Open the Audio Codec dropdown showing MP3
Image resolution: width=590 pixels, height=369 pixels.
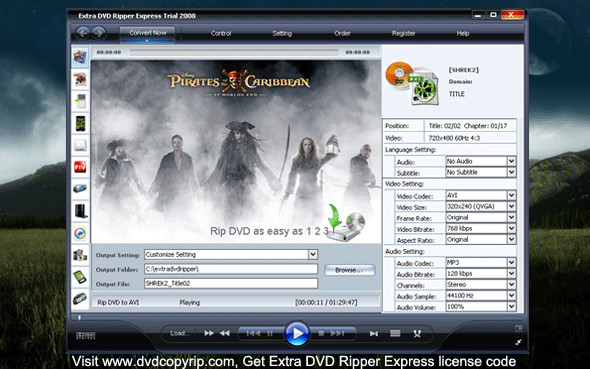click(x=511, y=263)
